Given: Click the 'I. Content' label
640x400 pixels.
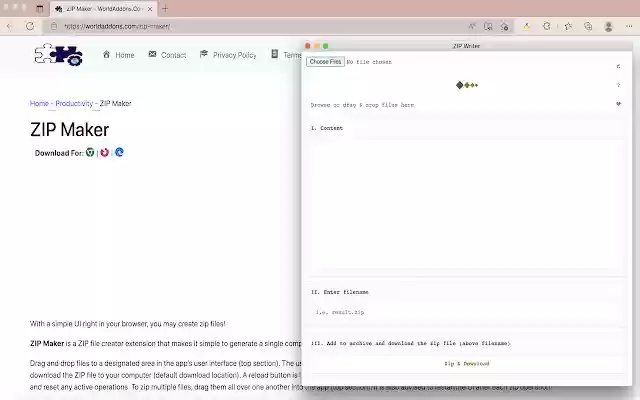Looking at the screenshot, I should [x=327, y=128].
